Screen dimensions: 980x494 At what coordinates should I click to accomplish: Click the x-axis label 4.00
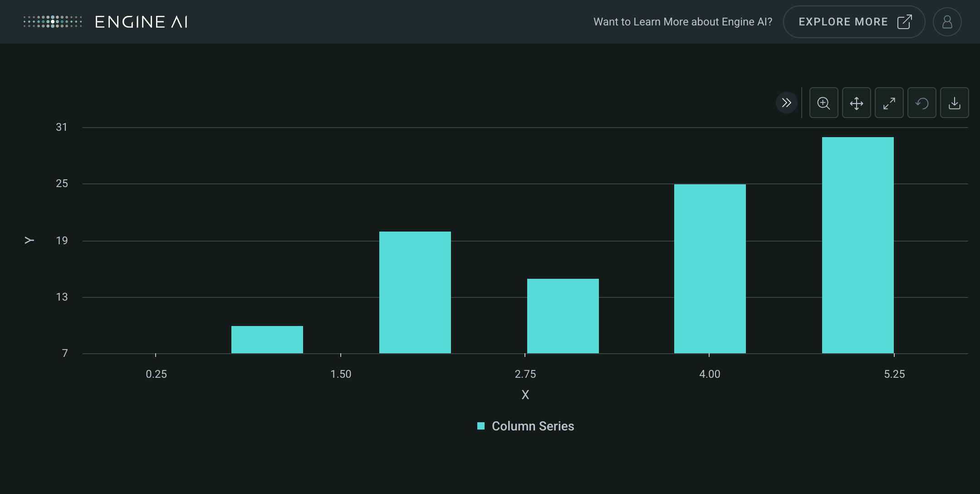710,374
